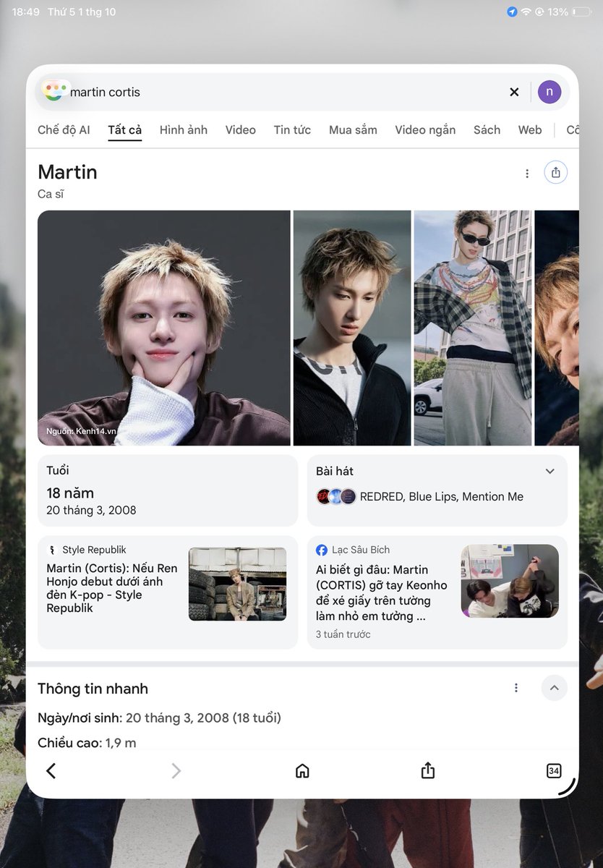Viewport: 603px width, 868px height.
Task: Open the Tuổi 18 năm card
Action: click(168, 490)
